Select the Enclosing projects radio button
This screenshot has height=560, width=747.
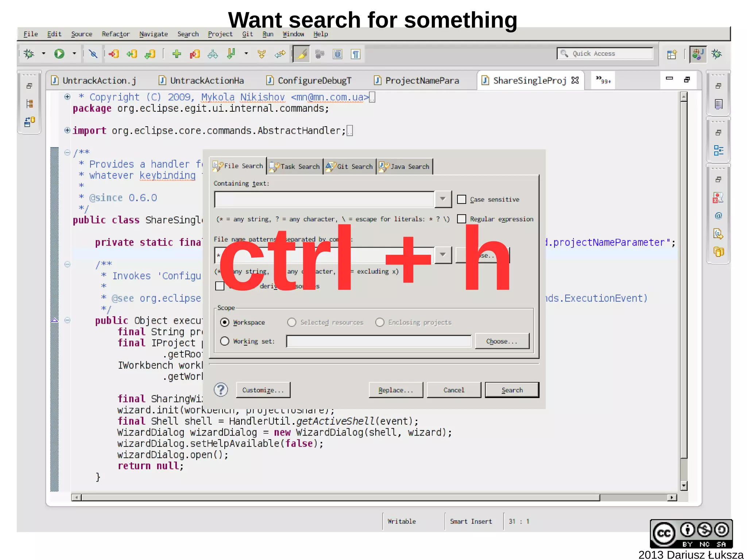pyautogui.click(x=380, y=322)
